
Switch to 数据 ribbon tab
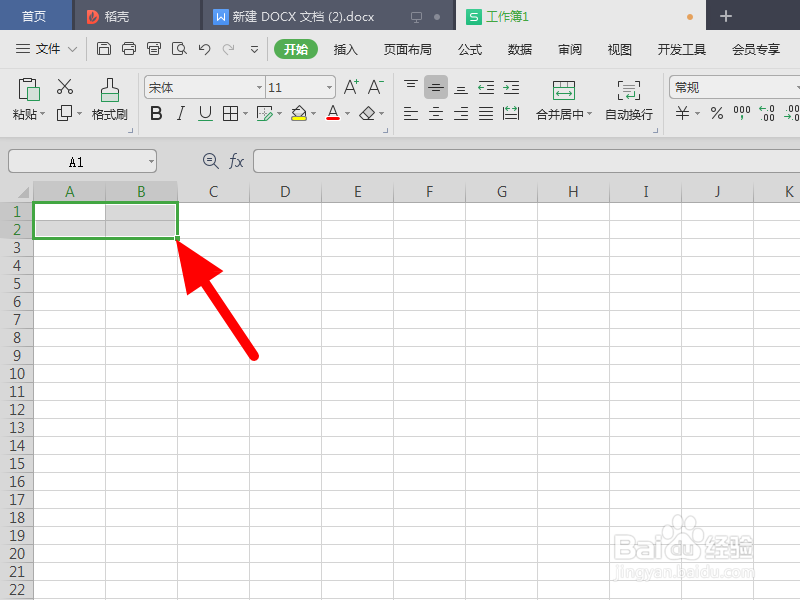tap(520, 49)
